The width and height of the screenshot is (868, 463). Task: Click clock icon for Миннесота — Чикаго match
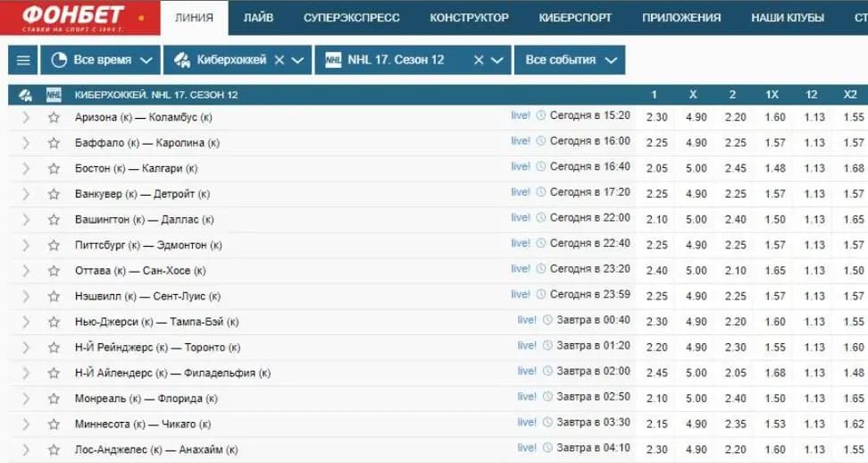547,422
